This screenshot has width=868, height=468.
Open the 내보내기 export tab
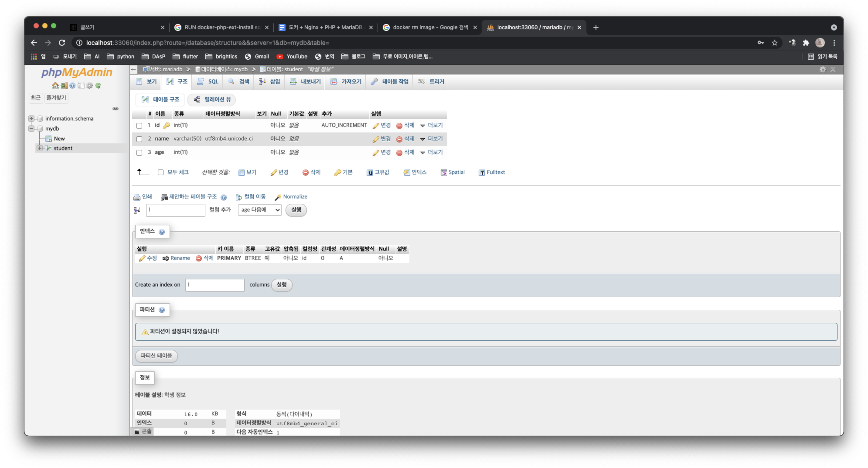(305, 82)
